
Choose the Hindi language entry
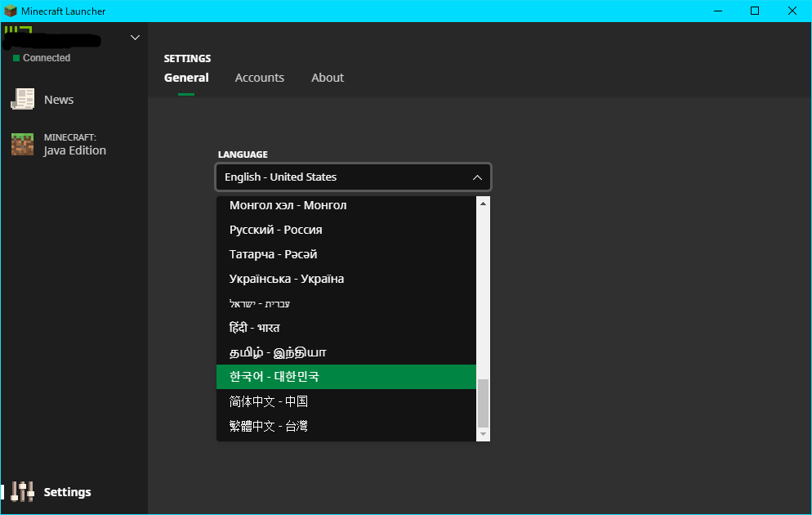pyautogui.click(x=255, y=328)
